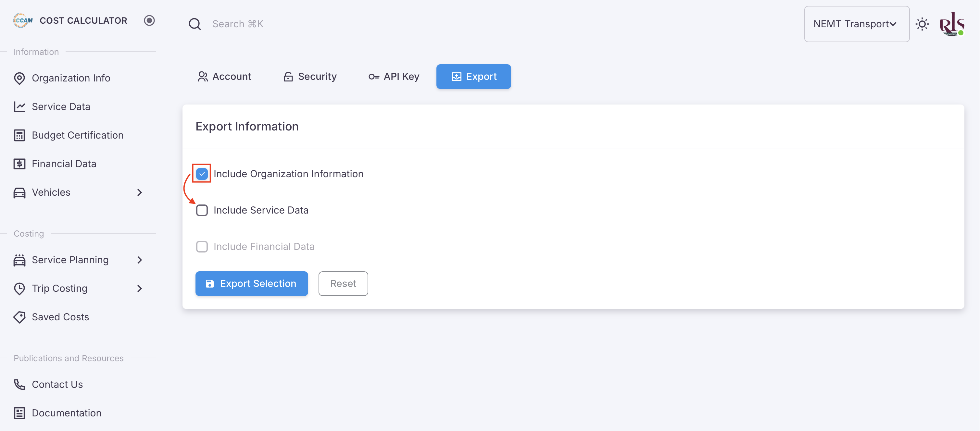Click the Contact Us phone icon
Viewport: 980px width, 431px height.
click(x=19, y=385)
